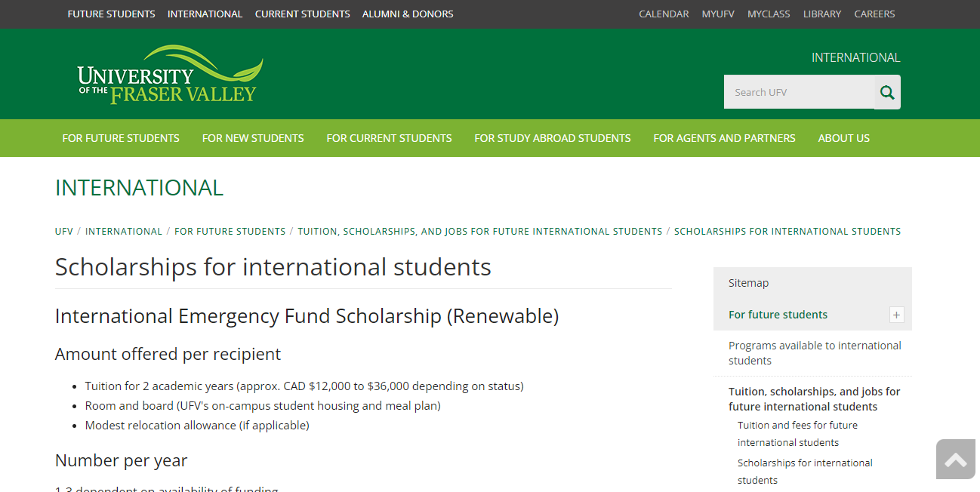
Task: Click the Number per year heading
Action: click(121, 460)
